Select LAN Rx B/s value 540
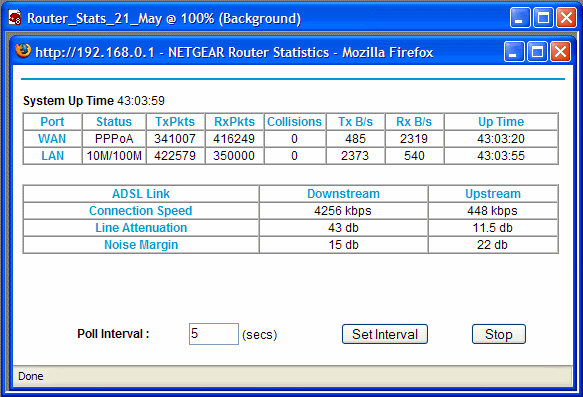This screenshot has height=397, width=583. pos(414,156)
